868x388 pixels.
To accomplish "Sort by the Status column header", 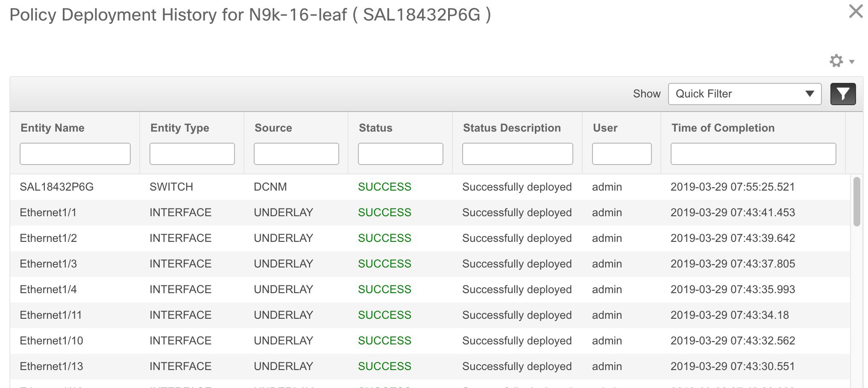I will (x=375, y=128).
